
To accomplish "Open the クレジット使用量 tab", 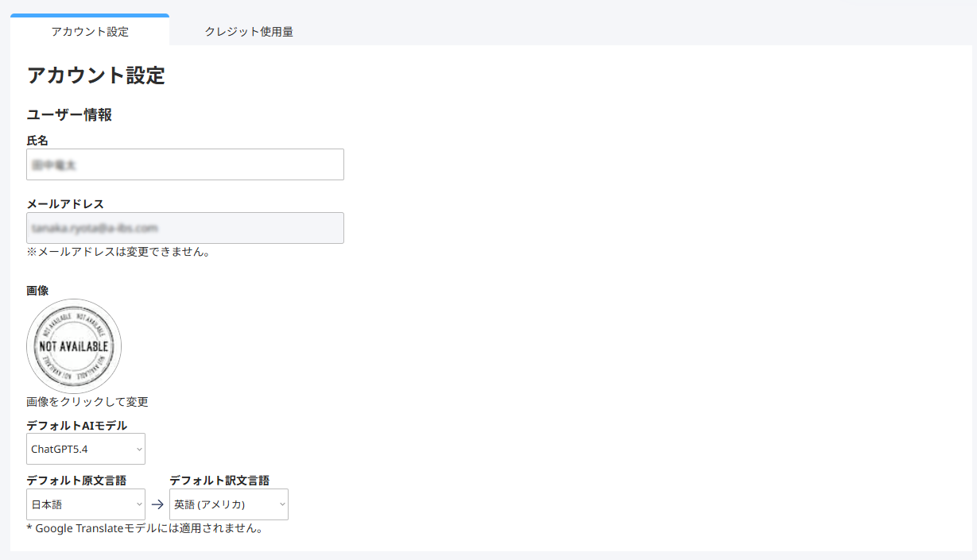I will point(249,32).
